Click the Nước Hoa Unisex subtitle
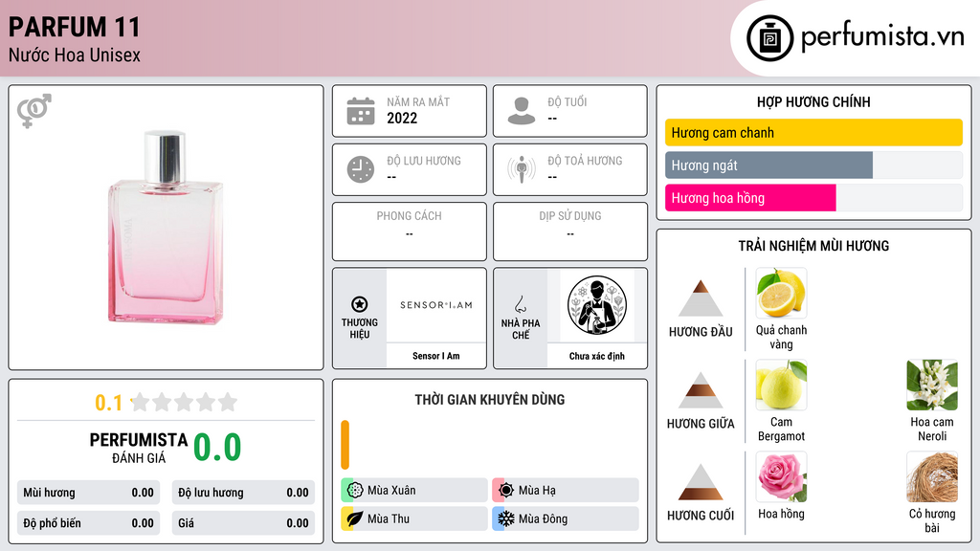Image resolution: width=980 pixels, height=551 pixels. click(75, 55)
